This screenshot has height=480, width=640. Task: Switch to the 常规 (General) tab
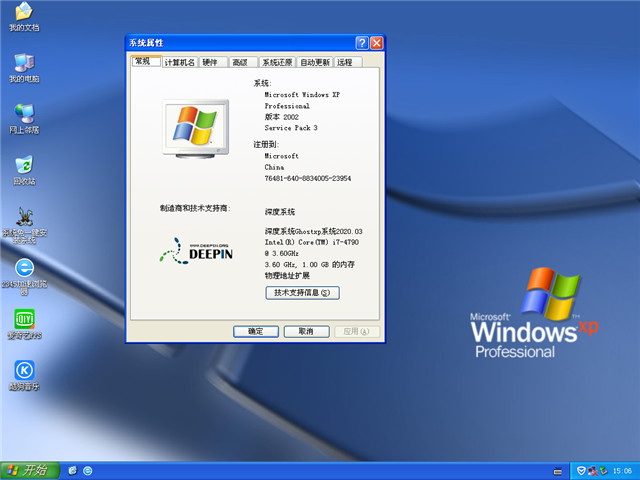coord(147,61)
